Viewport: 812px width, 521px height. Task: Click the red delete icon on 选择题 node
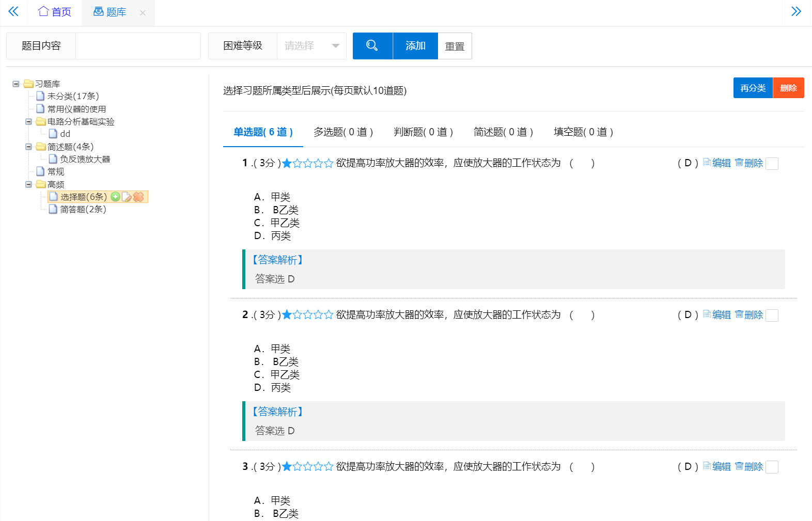pyautogui.click(x=138, y=197)
